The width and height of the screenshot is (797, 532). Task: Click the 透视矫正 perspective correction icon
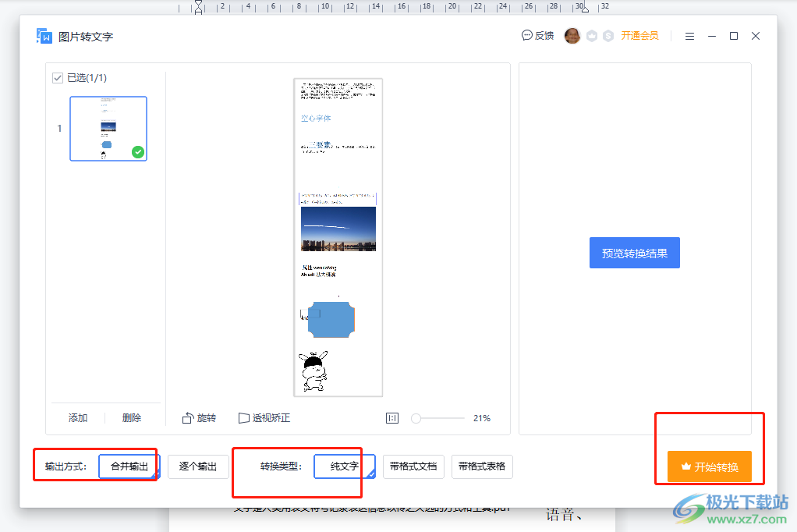[x=244, y=418]
